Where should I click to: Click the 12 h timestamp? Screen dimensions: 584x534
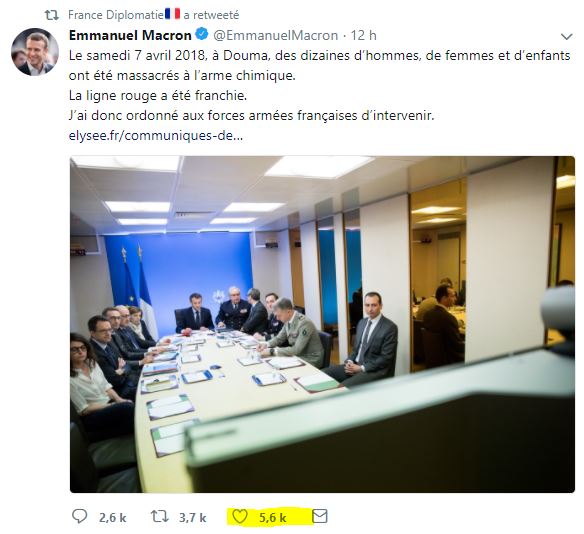[364, 35]
